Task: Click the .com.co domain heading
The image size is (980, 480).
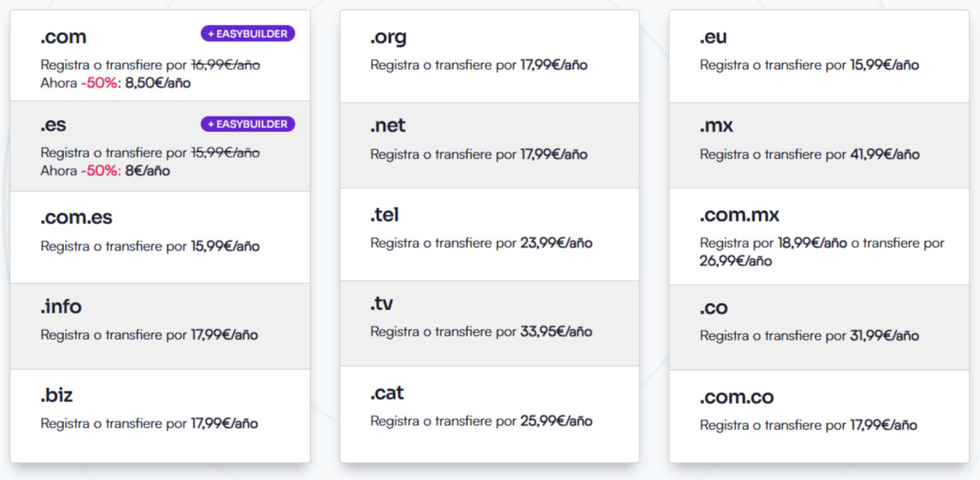Action: [x=736, y=397]
